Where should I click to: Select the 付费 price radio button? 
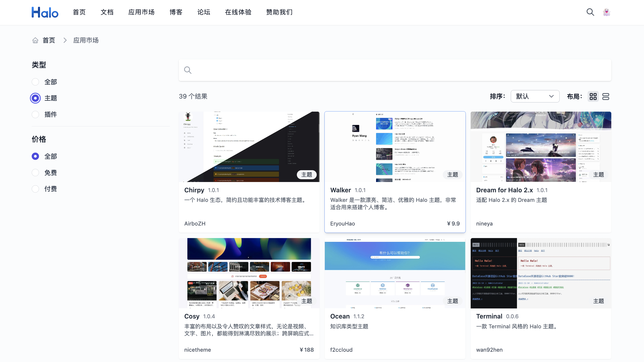(x=35, y=189)
